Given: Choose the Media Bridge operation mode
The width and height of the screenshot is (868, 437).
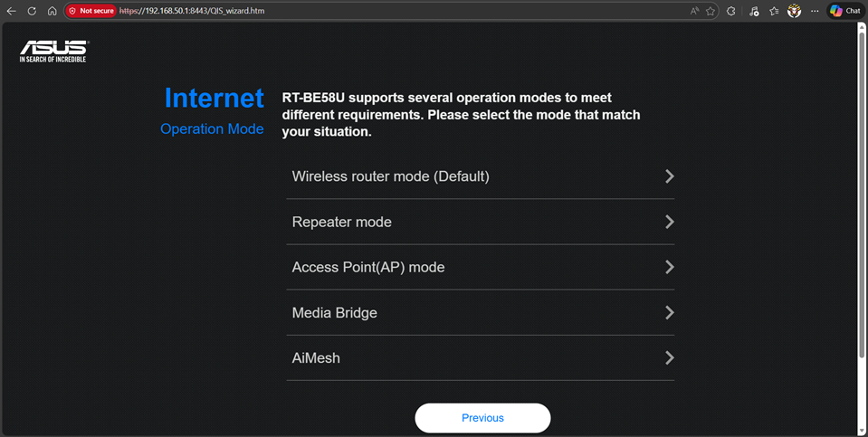Looking at the screenshot, I should tap(334, 313).
